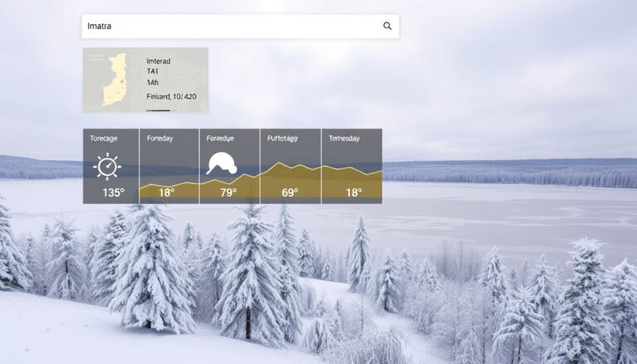Open the Foneday forecast card
The height and width of the screenshot is (364, 637).
tap(169, 166)
